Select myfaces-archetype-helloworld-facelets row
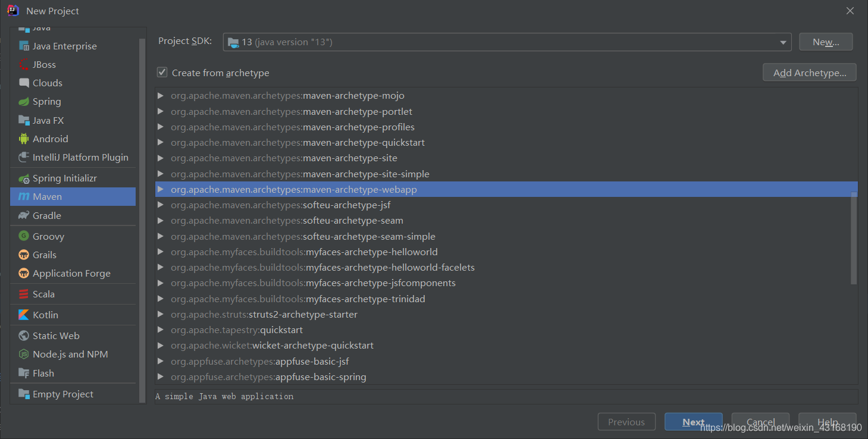Viewport: 868px width, 439px height. pyautogui.click(x=506, y=267)
